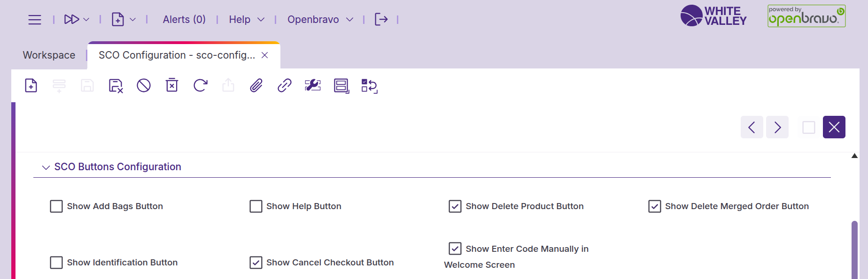Collapse the SCO Buttons Configuration section

coord(46,167)
